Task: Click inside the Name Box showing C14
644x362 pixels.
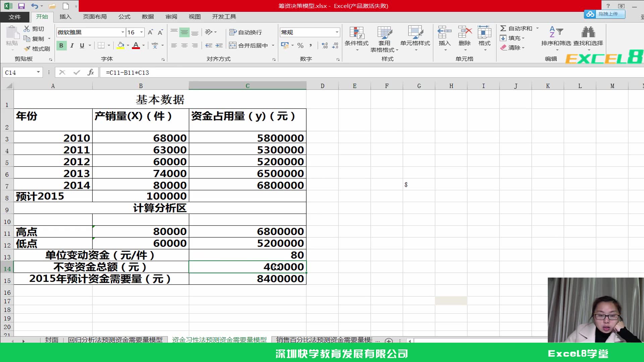Action: pos(18,72)
